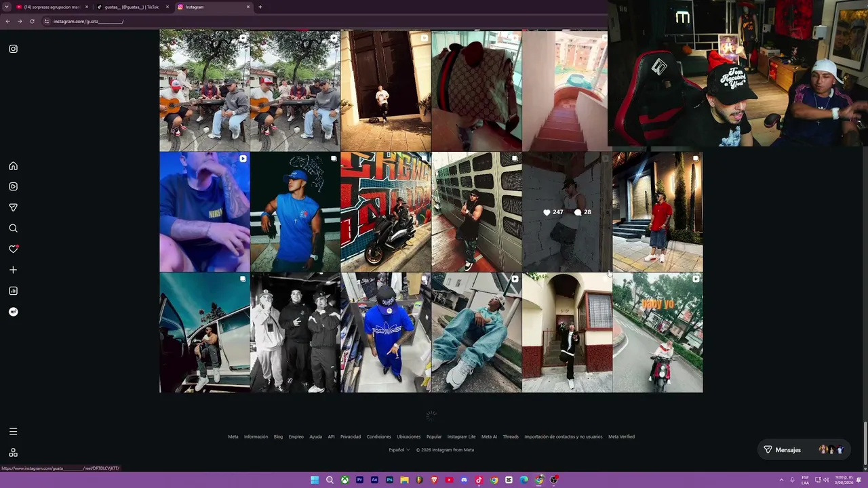
Task: Go to Instagram Home from the sidebar
Action: point(13,166)
